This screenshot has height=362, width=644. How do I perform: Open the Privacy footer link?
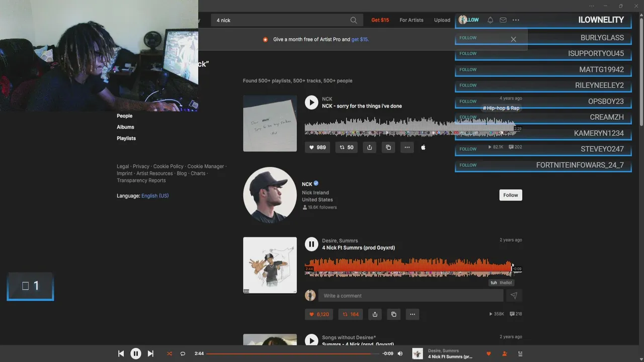tap(141, 166)
